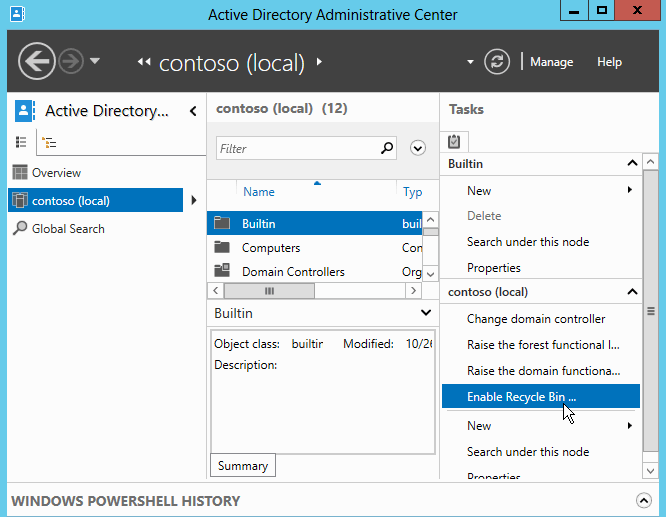Screen dimensions: 666x517
Task: Collapse the contoso (local) tasks section
Action: [x=632, y=291]
